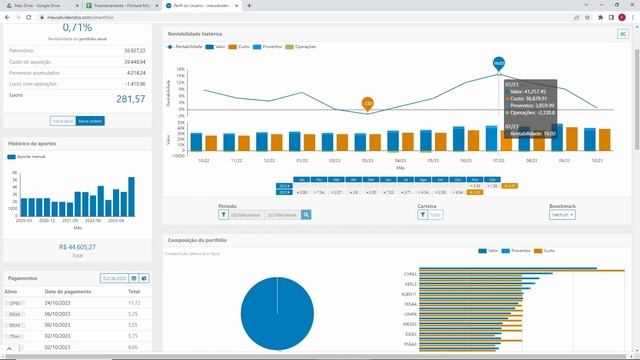Click the second Período date field
This screenshot has width=640, height=360.
click(x=282, y=215)
